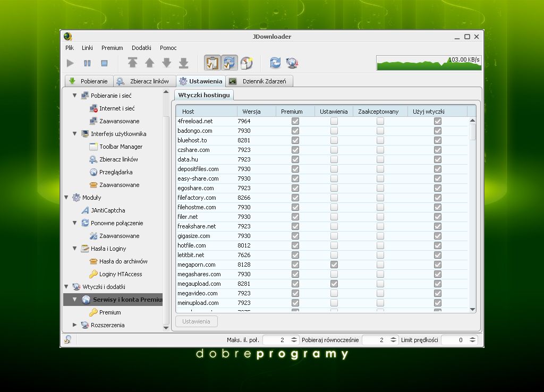Toggle the premium stopwatch icon
This screenshot has width=544, height=392.
246,63
